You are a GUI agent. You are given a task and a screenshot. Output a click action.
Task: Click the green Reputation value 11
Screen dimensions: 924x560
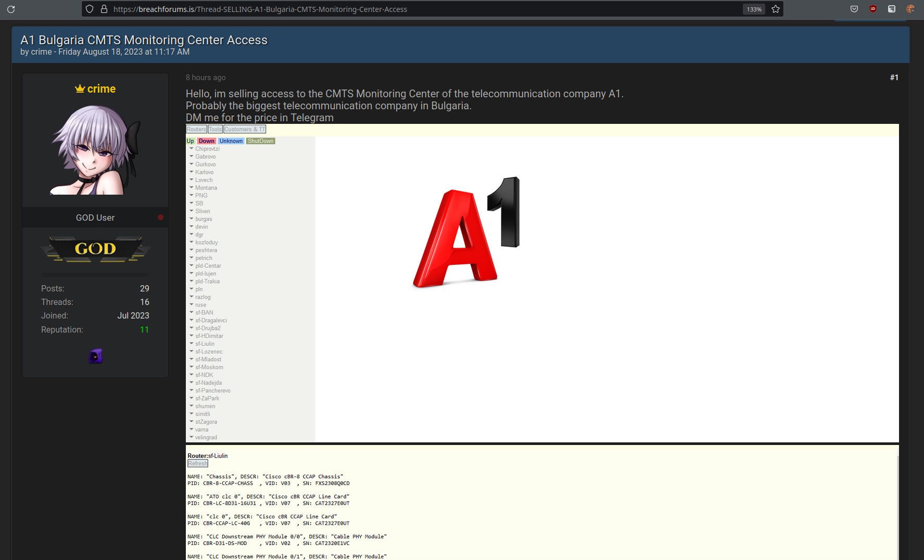coord(145,329)
